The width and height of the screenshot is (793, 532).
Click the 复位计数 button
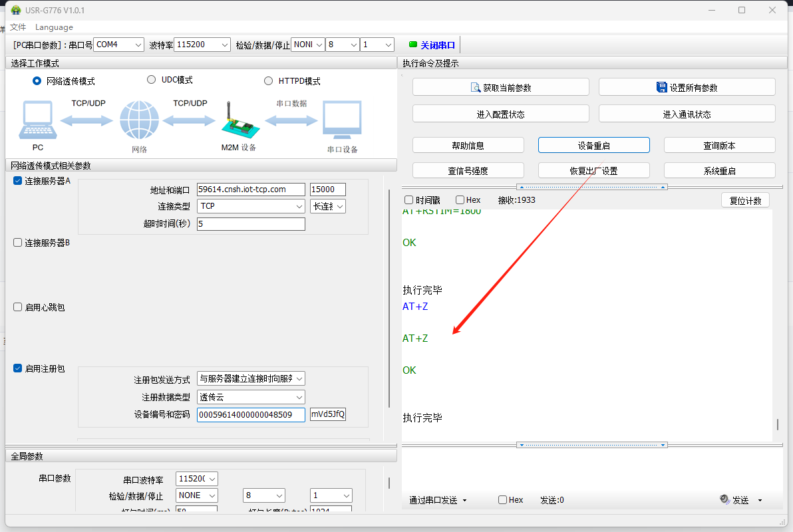click(745, 200)
